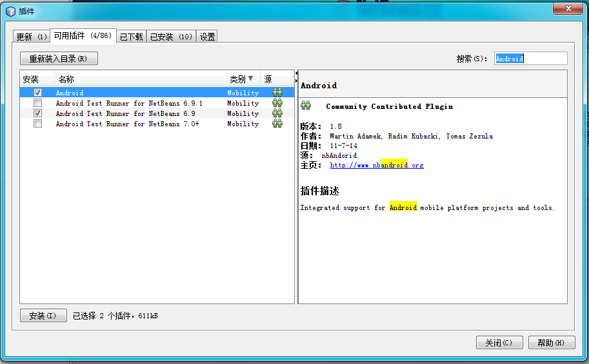This screenshot has width=589, height=364.
Task: Click Android heading in details pane
Action: [319, 86]
